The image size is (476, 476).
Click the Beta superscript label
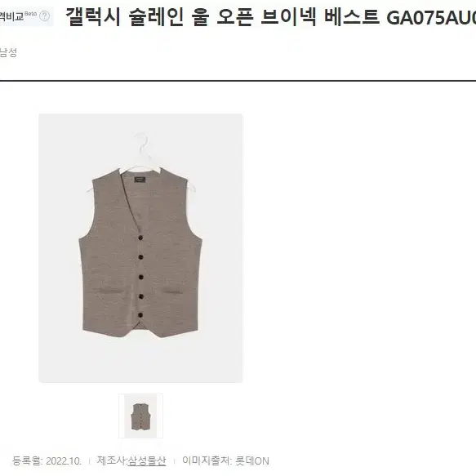pyautogui.click(x=30, y=13)
